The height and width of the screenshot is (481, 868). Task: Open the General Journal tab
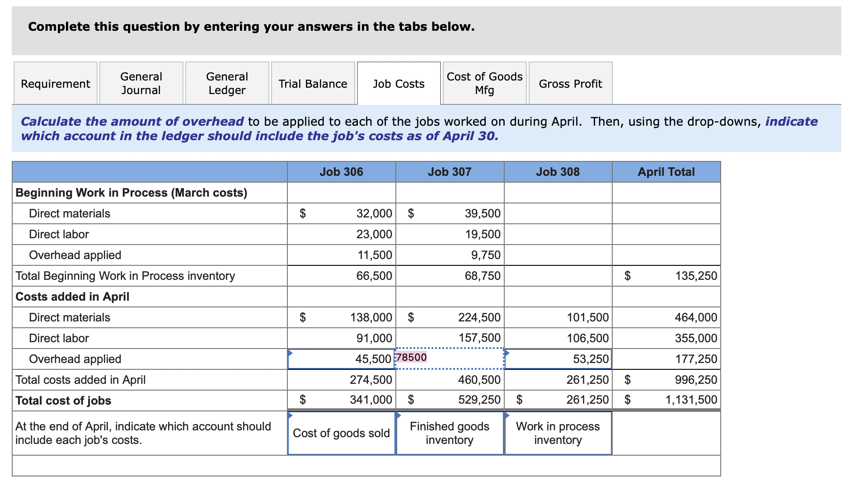[141, 83]
